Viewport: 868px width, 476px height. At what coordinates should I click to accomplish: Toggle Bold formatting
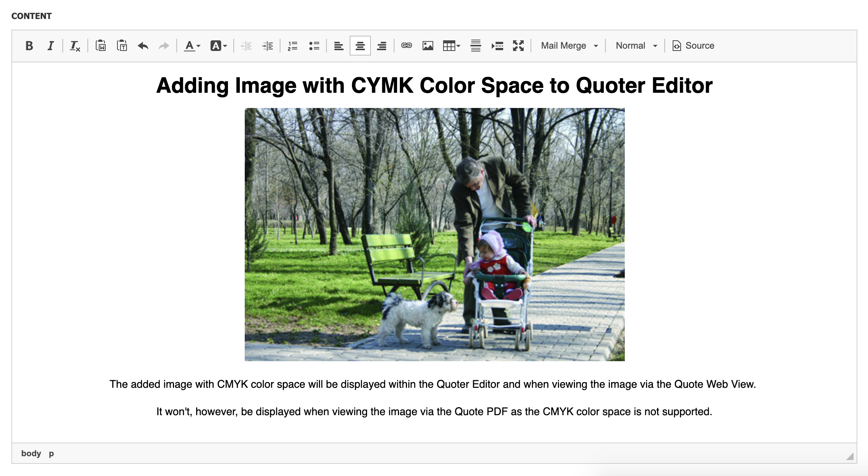tap(29, 46)
